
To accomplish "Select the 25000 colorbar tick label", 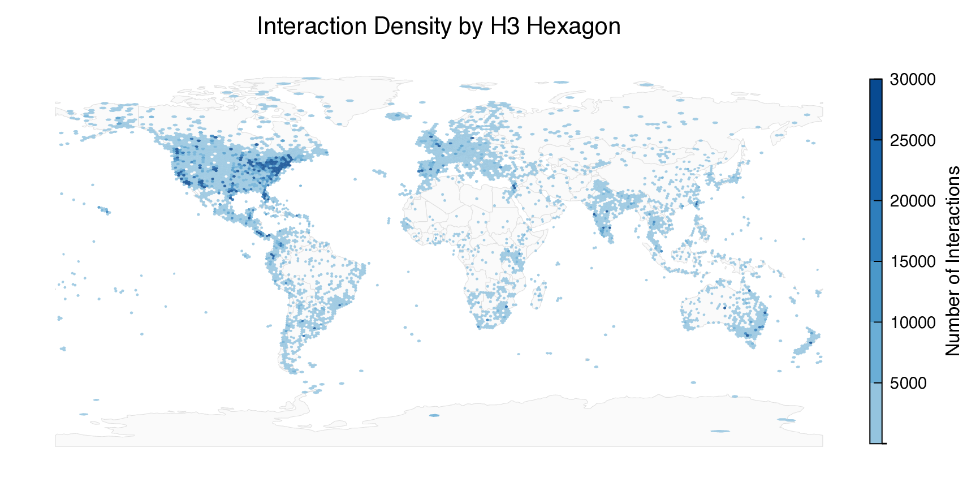I will tap(912, 140).
